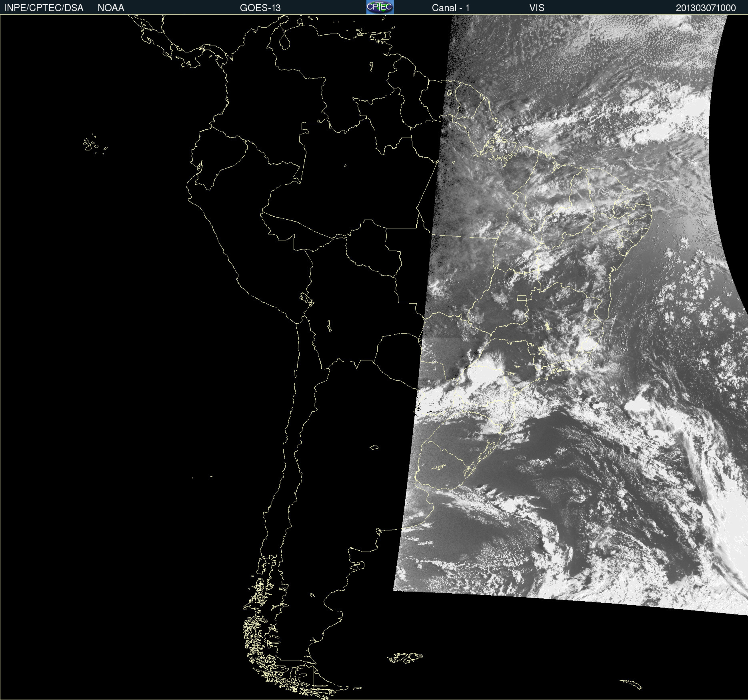Click the VIS label in the header

(x=537, y=8)
